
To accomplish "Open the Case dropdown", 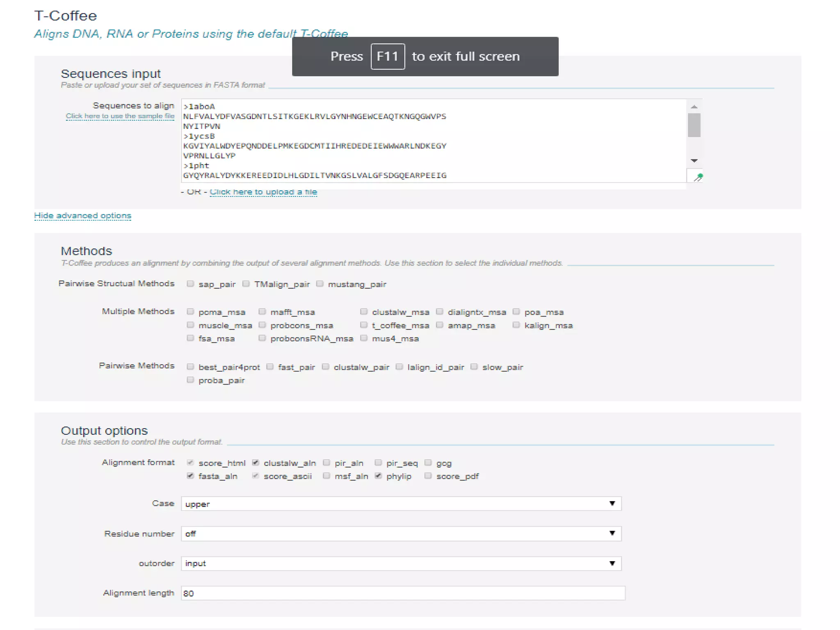I will pos(401,504).
